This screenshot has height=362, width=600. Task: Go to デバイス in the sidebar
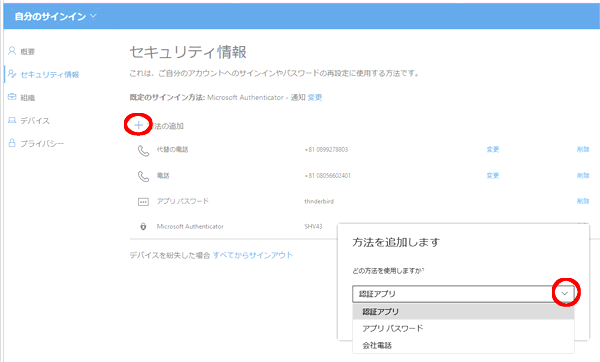(x=35, y=121)
